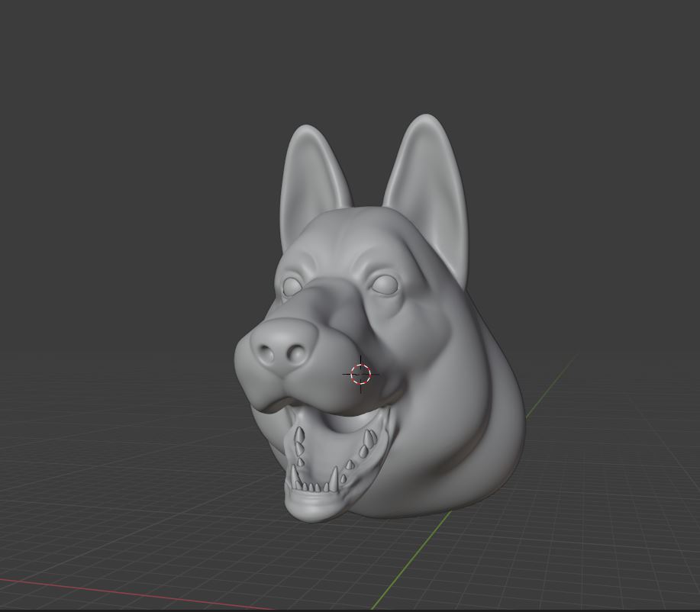Select the eyeball beside the tall right ear
This screenshot has height=612, width=700.
pos(385,285)
